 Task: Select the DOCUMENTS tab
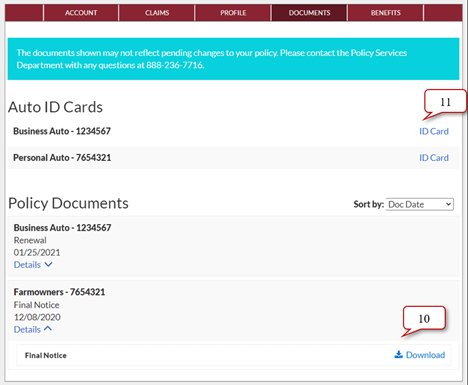click(309, 13)
